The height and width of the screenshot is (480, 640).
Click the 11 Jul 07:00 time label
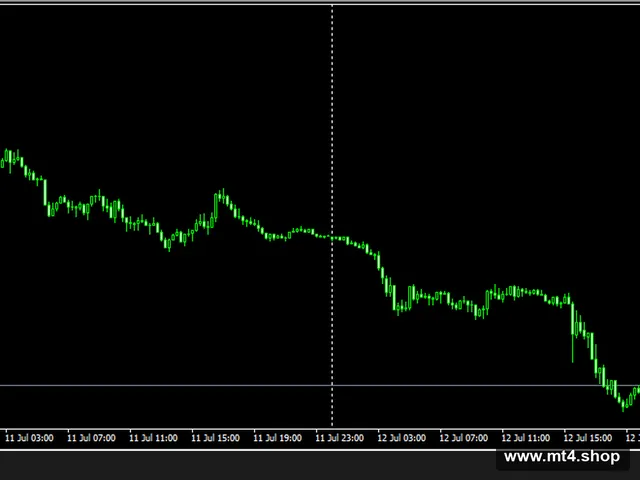pyautogui.click(x=91, y=438)
